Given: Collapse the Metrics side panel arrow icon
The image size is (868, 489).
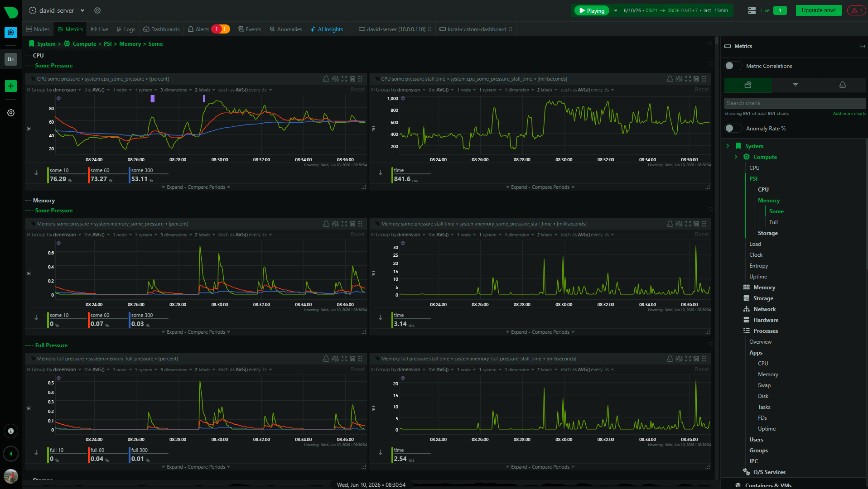Looking at the screenshot, I should click(862, 46).
